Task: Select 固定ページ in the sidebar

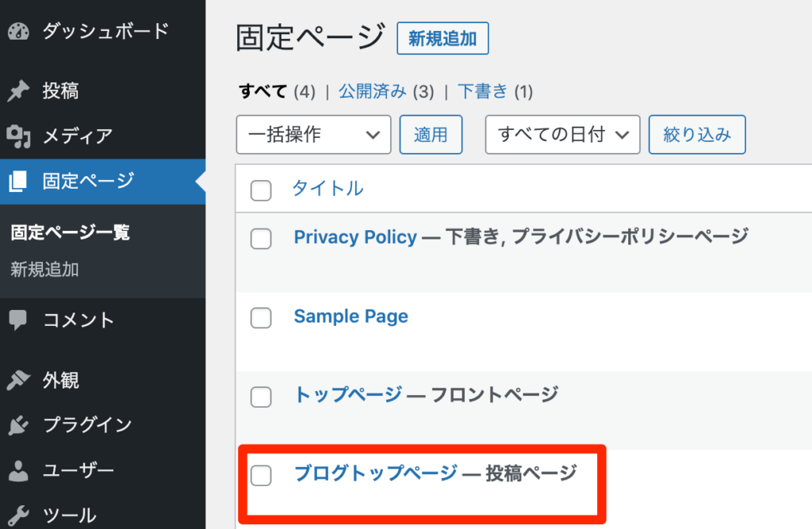Action: point(102,182)
